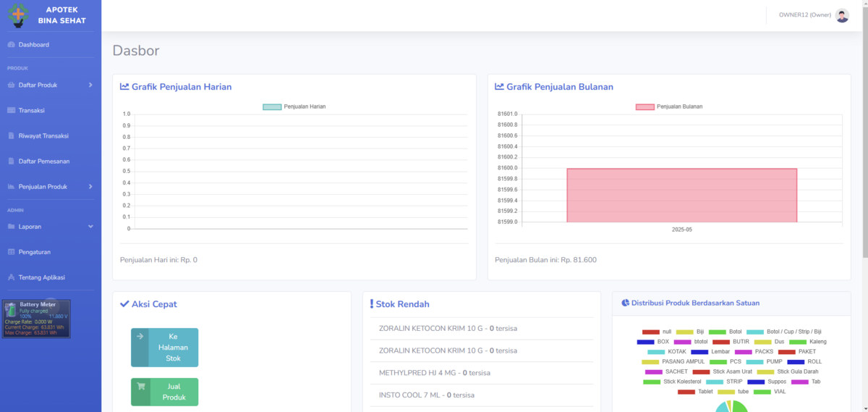Collapse the Laporan menu chevron

[x=90, y=227]
